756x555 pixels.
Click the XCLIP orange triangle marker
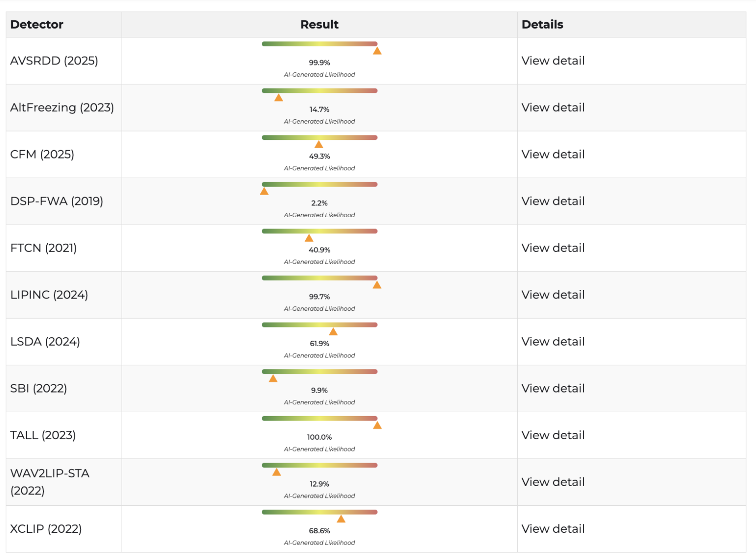point(341,519)
